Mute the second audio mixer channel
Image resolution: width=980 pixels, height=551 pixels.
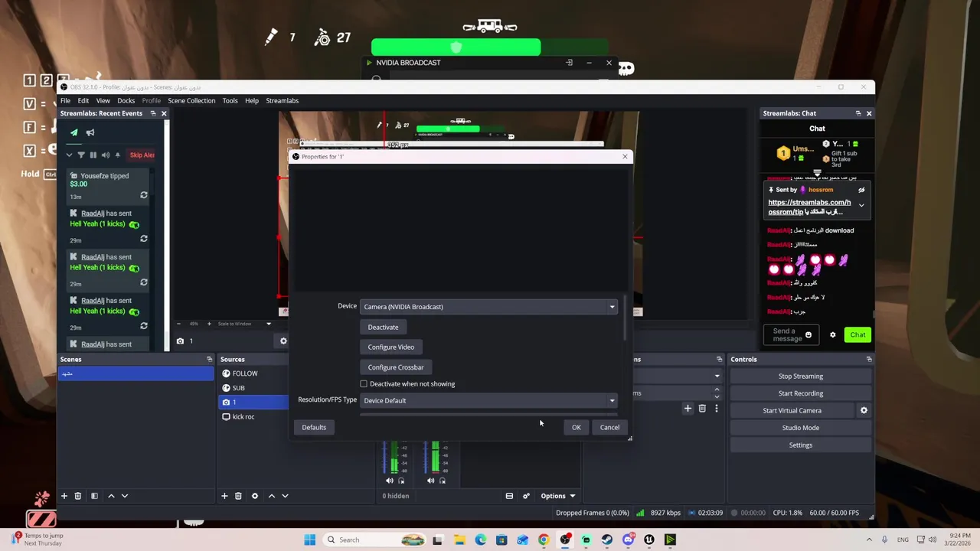[x=430, y=481]
